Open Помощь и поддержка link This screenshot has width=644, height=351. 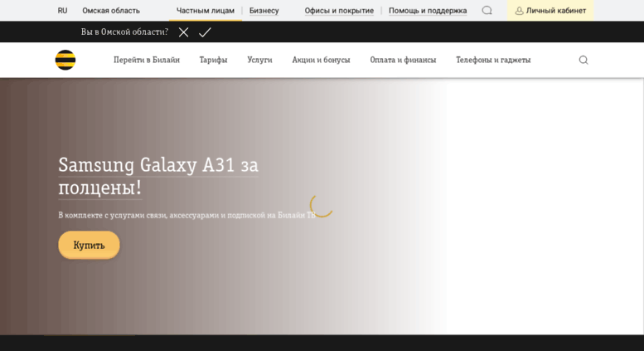click(x=428, y=11)
